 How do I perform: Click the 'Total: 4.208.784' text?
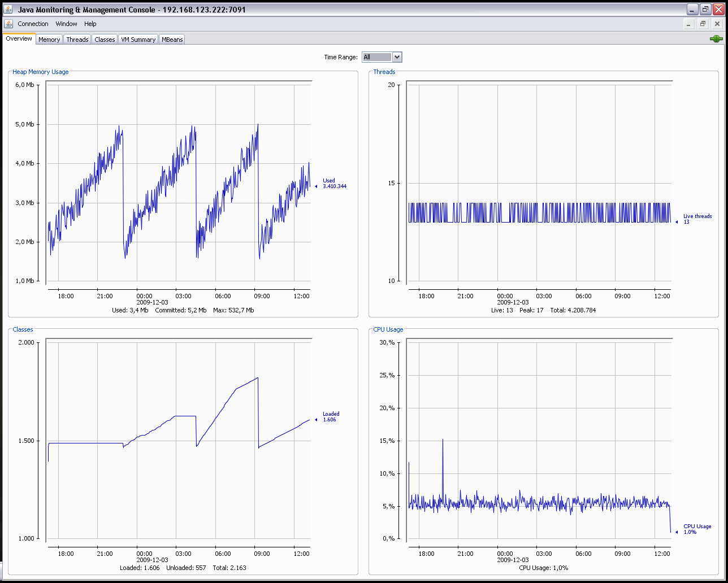573,310
